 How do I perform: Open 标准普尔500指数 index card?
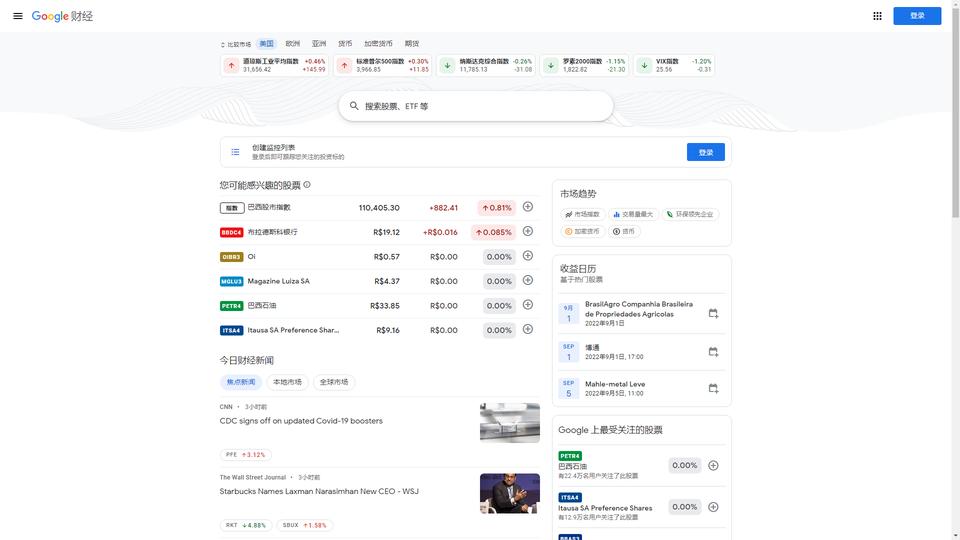pos(383,65)
